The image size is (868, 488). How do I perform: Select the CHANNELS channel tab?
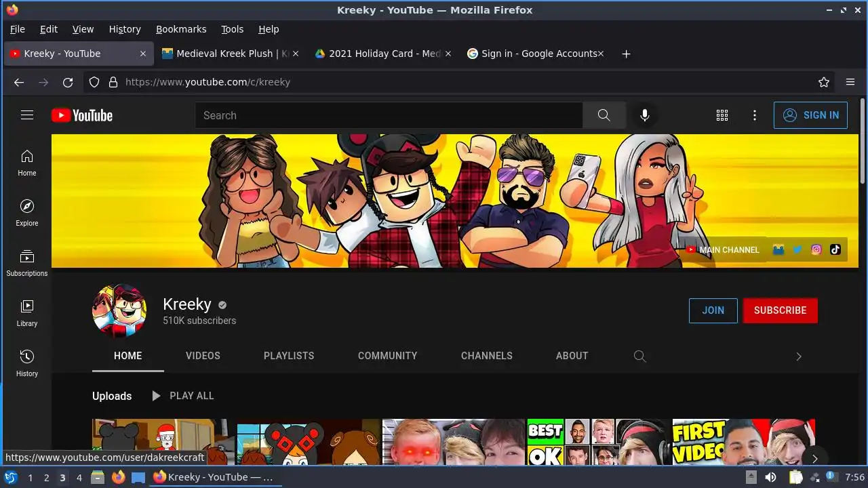click(487, 356)
